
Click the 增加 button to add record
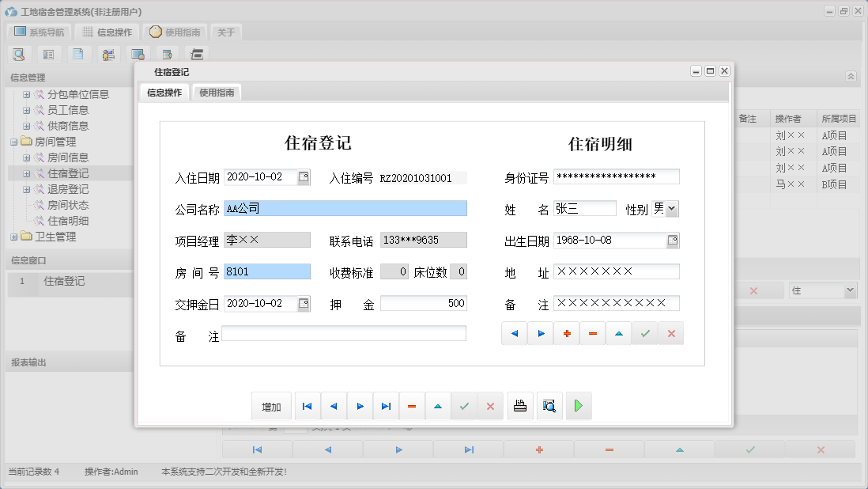tap(271, 405)
